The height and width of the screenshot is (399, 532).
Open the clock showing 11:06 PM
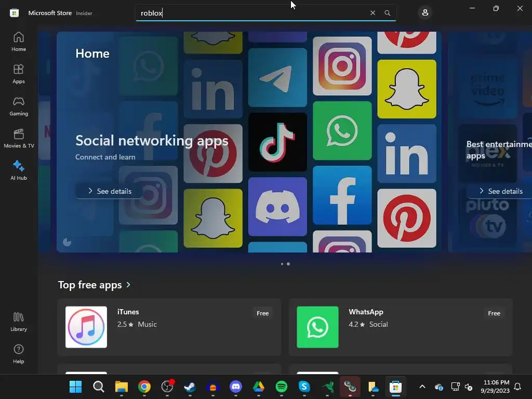point(495,387)
